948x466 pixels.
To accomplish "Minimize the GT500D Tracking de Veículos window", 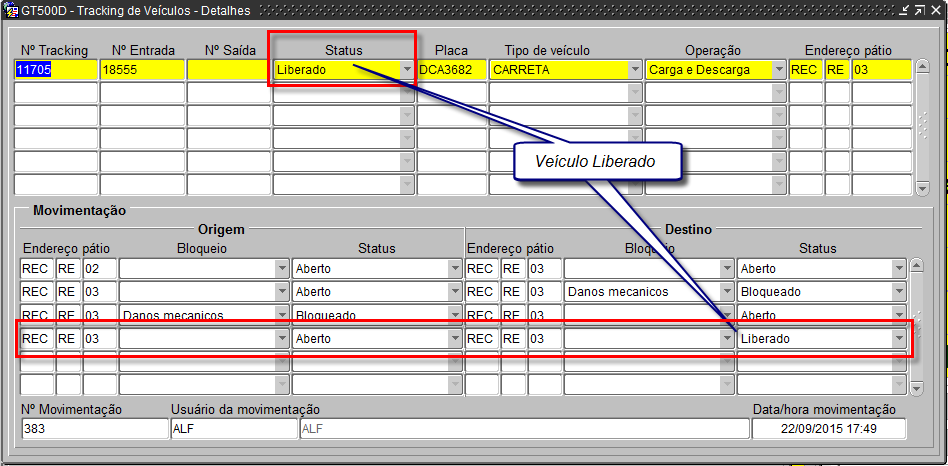I will pyautogui.click(x=906, y=10).
